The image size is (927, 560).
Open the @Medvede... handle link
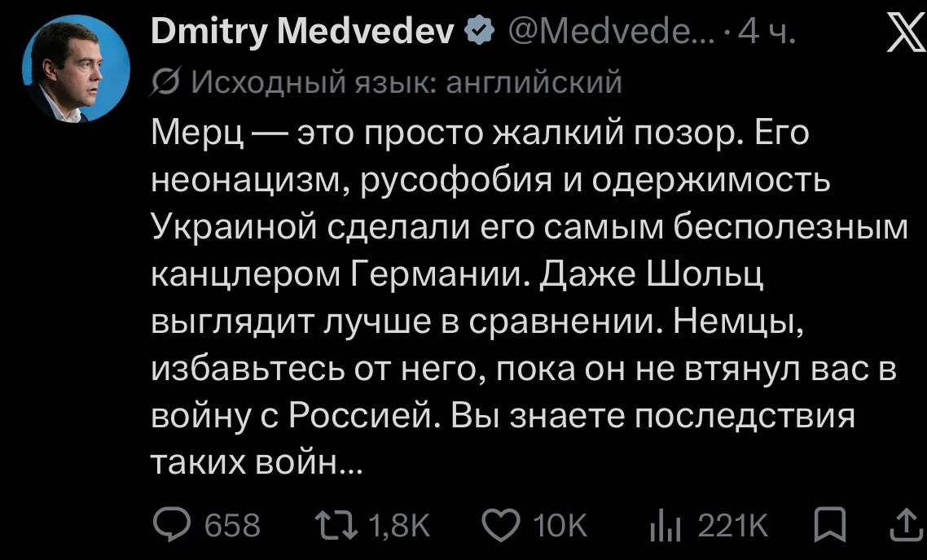coord(607,31)
